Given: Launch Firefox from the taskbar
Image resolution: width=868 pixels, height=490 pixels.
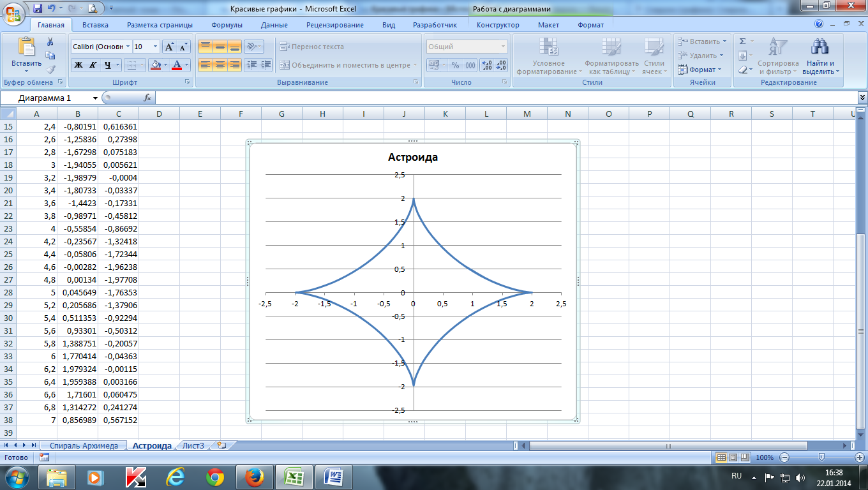Looking at the screenshot, I should 255,477.
